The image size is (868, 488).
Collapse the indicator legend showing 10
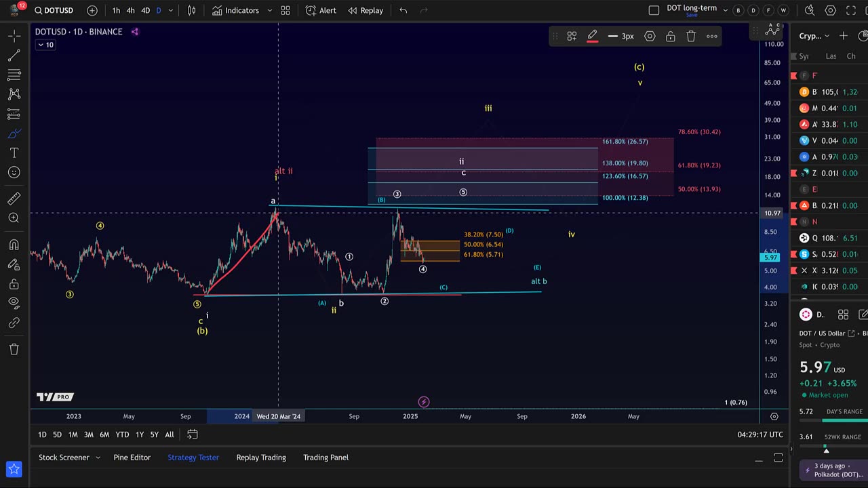coord(45,45)
